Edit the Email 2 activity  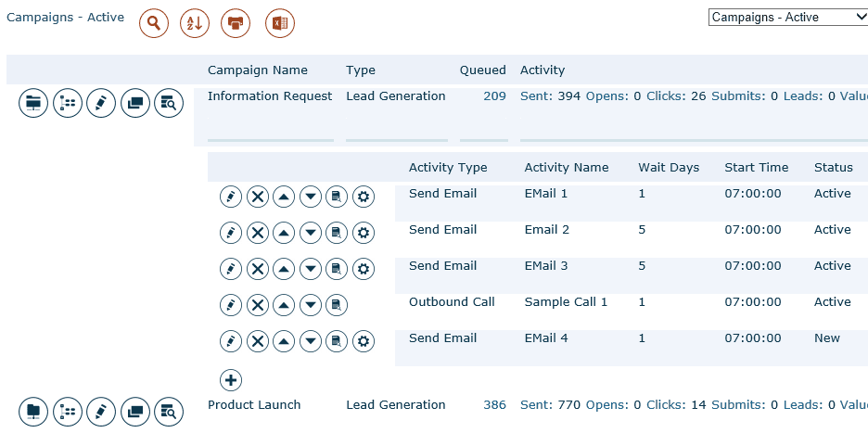(231, 233)
